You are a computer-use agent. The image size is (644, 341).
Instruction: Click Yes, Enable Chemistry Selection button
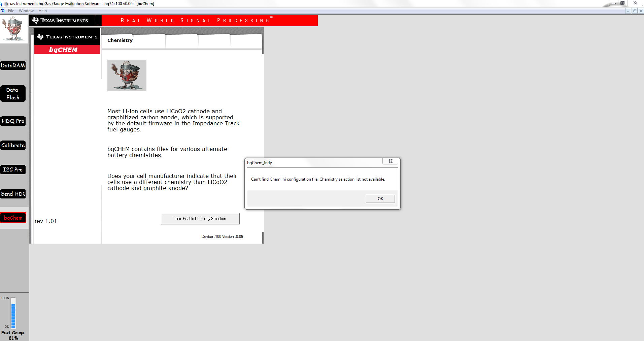pos(200,219)
